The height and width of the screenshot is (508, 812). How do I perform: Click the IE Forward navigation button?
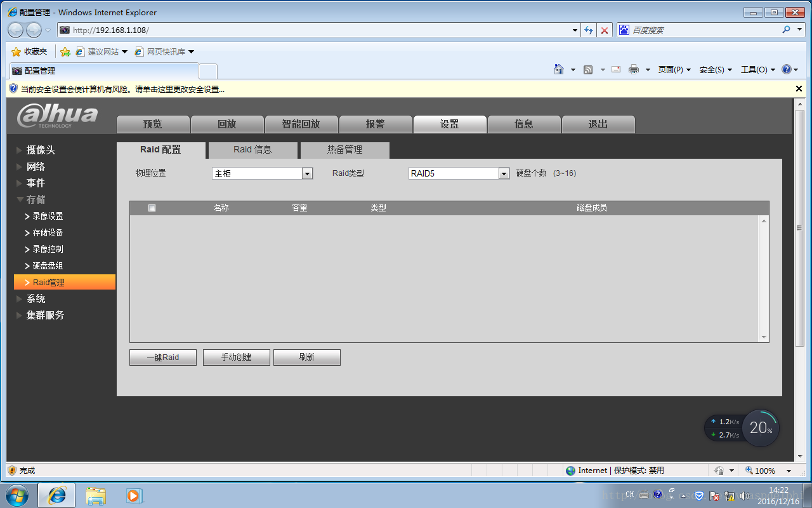(34, 30)
